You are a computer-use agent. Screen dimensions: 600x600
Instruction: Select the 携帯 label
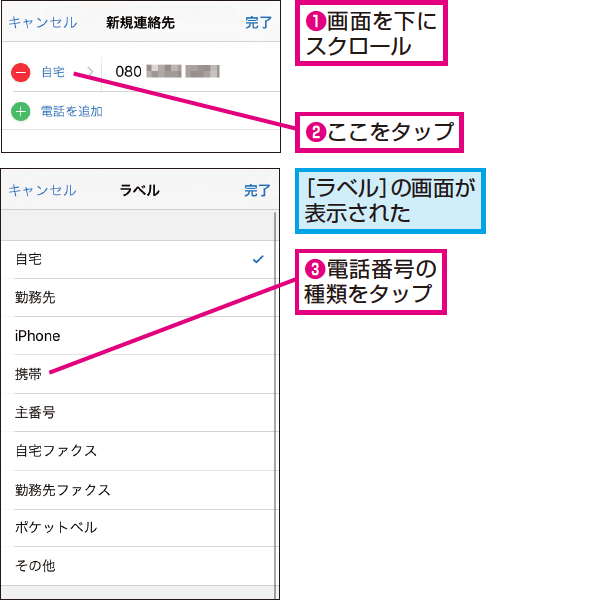pyautogui.click(x=138, y=374)
